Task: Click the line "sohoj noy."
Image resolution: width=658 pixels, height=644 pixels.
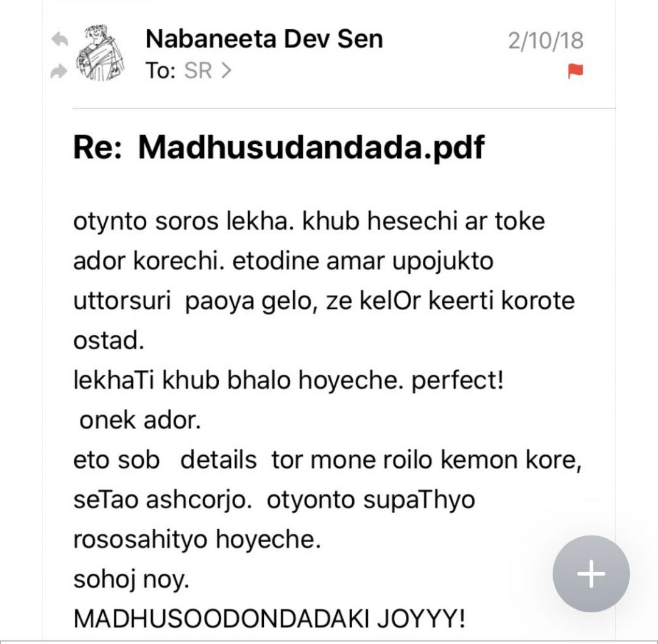Action: (131, 579)
